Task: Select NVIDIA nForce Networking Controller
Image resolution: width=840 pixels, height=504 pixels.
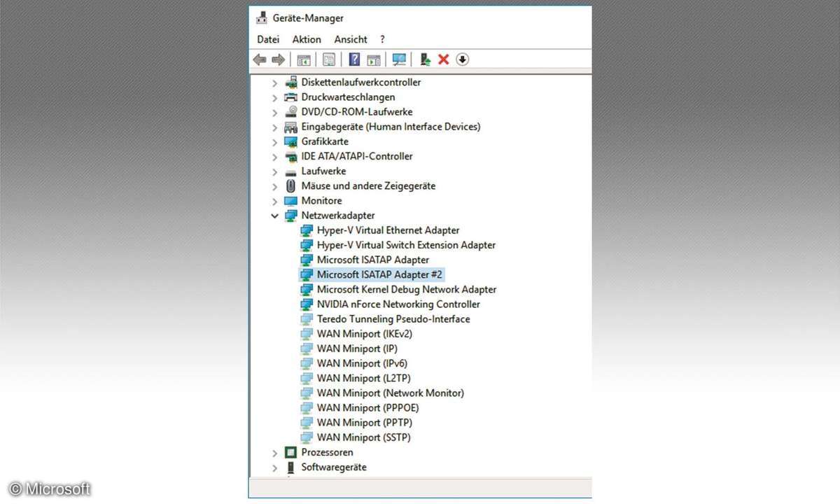Action: click(x=398, y=304)
